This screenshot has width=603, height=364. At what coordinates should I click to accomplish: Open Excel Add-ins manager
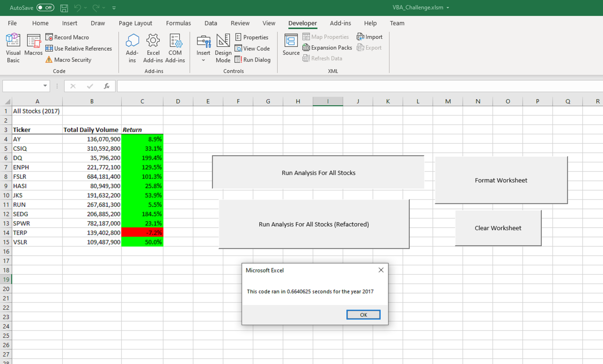click(153, 48)
